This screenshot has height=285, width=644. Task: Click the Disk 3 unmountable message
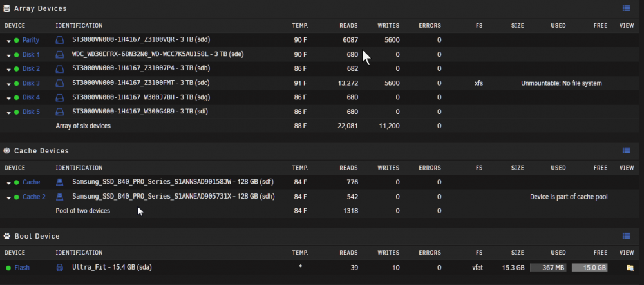pyautogui.click(x=562, y=83)
